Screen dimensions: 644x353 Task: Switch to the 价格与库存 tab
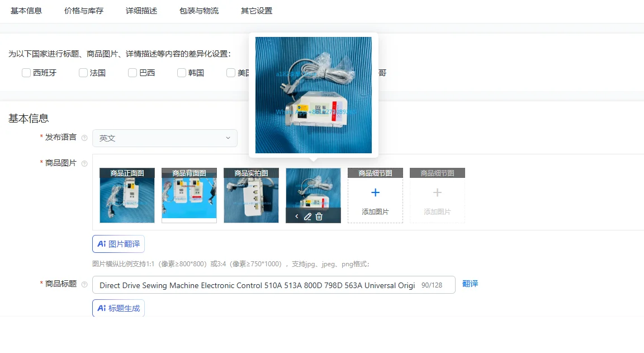coord(84,11)
